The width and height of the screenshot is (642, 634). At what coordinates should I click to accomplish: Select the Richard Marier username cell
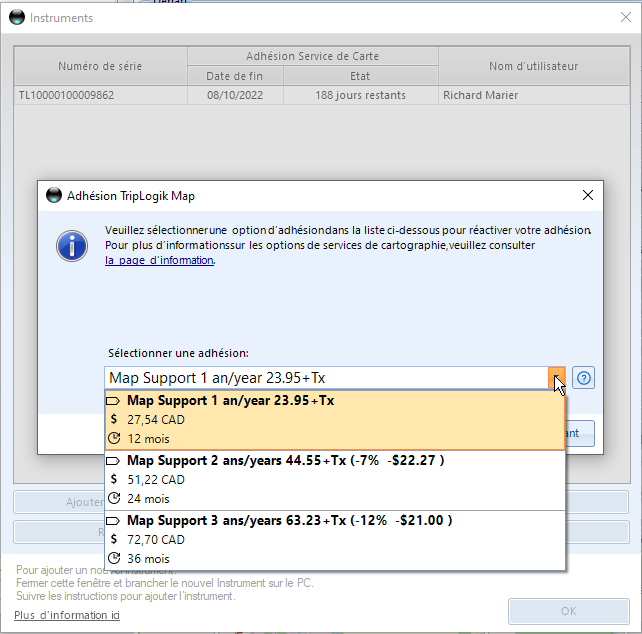point(534,95)
